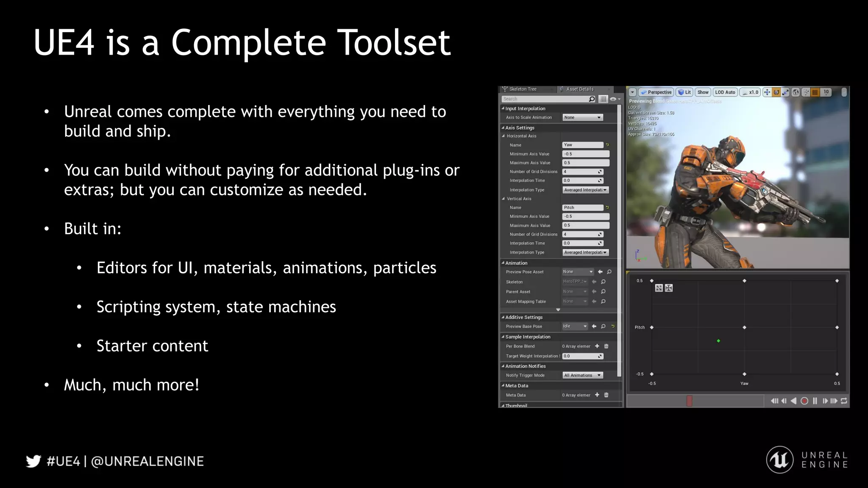Open the viewport options arrow menu
The width and height of the screenshot is (868, 488).
click(632, 92)
